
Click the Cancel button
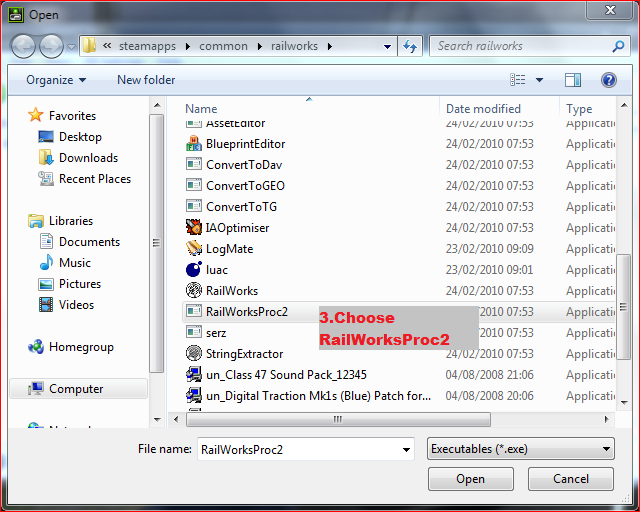coord(571,479)
